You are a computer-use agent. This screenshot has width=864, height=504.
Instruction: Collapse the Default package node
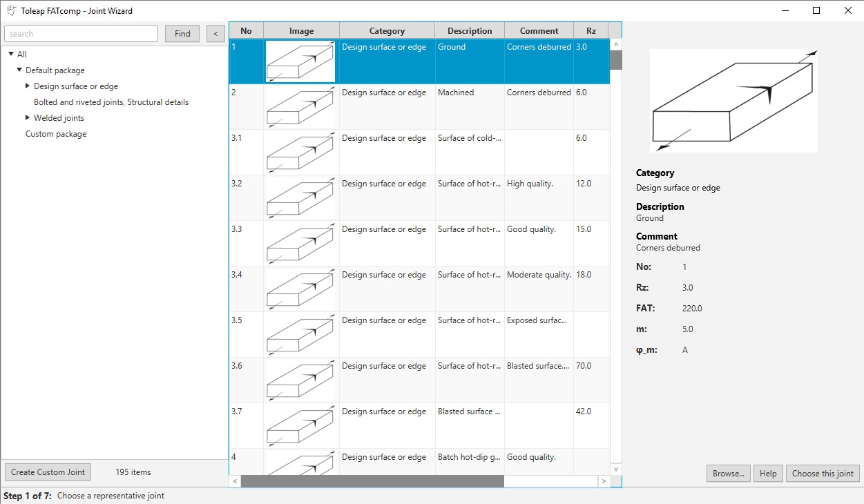[19, 70]
